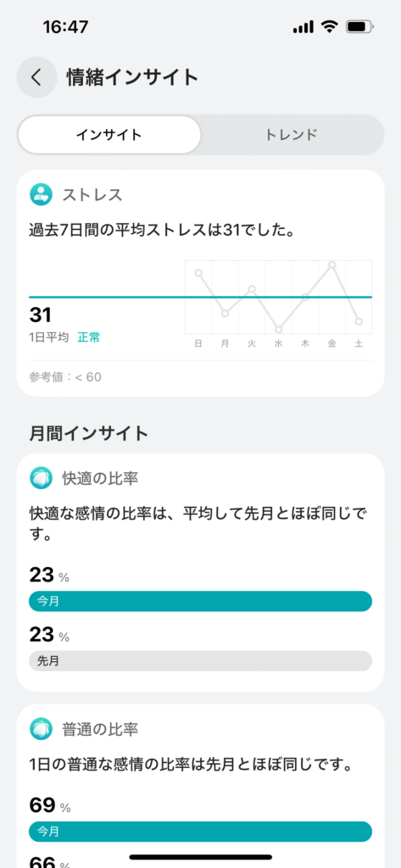
Task: Tap the ストレス card icon
Action: [41, 195]
